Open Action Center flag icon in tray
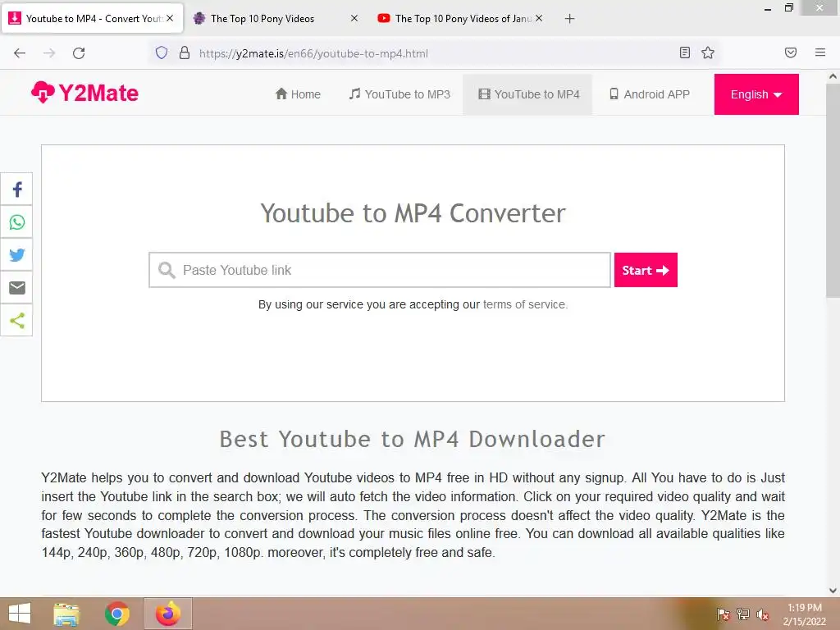The width and height of the screenshot is (840, 630). coord(724,614)
